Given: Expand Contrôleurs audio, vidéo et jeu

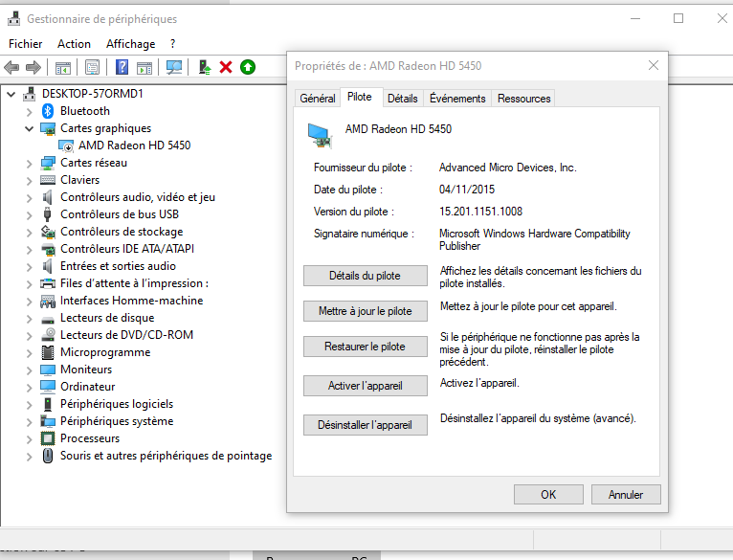Looking at the screenshot, I should (x=29, y=198).
